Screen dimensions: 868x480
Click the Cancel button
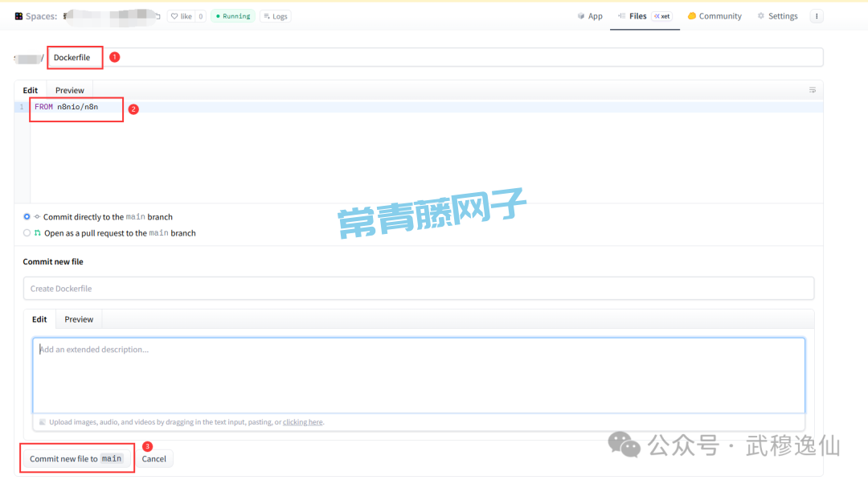pos(154,459)
